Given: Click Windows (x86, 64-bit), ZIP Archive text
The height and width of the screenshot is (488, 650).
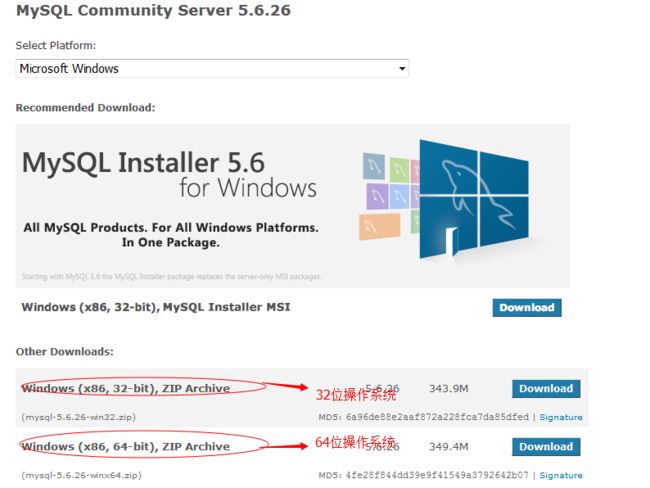Looking at the screenshot, I should 126,447.
